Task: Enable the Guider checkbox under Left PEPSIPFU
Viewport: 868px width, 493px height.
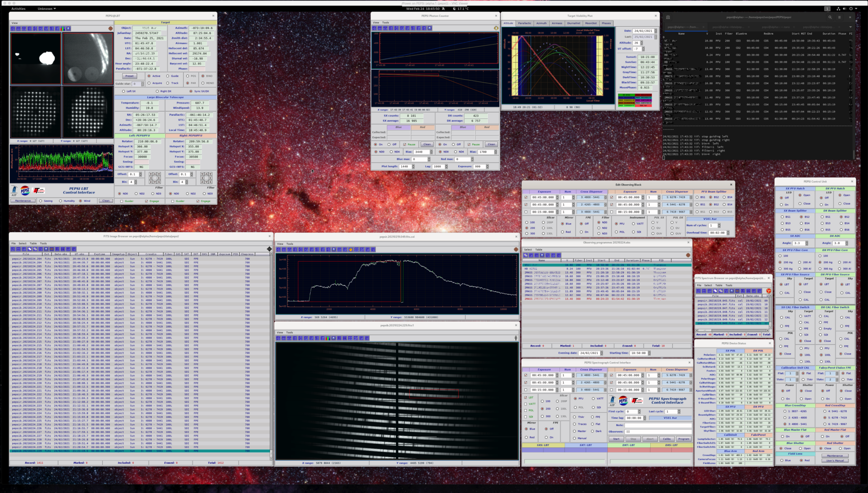Action: coord(122,201)
